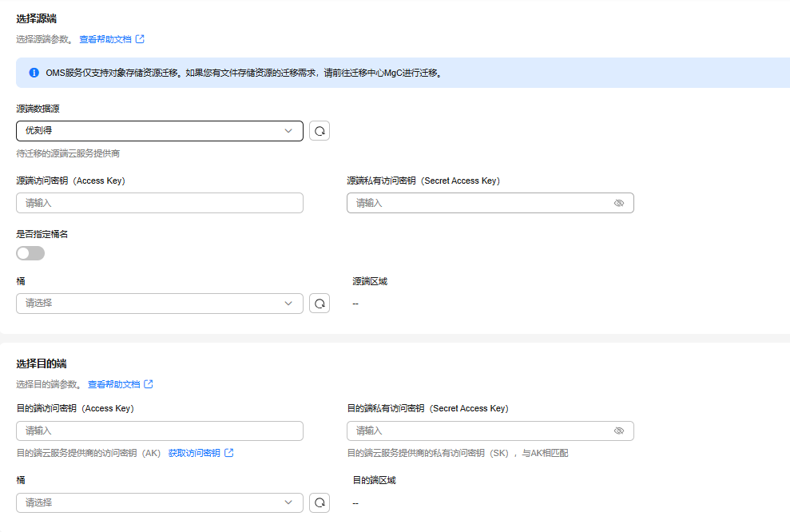Click the blue info icon in the OMS notice banner

(x=34, y=73)
